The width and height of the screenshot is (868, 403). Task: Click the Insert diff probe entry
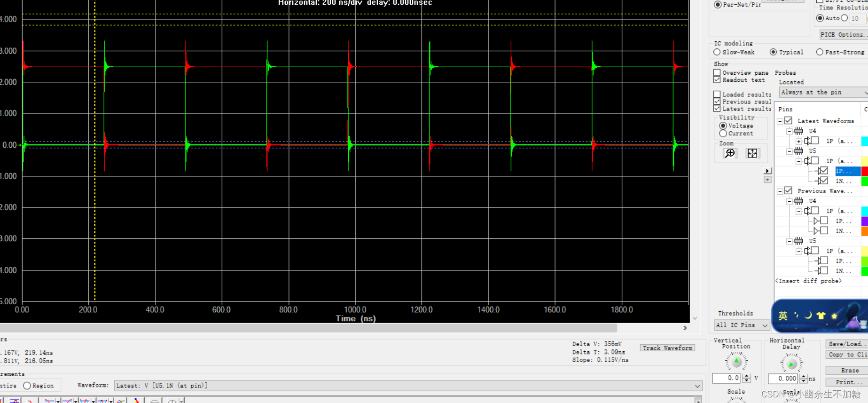click(x=808, y=281)
